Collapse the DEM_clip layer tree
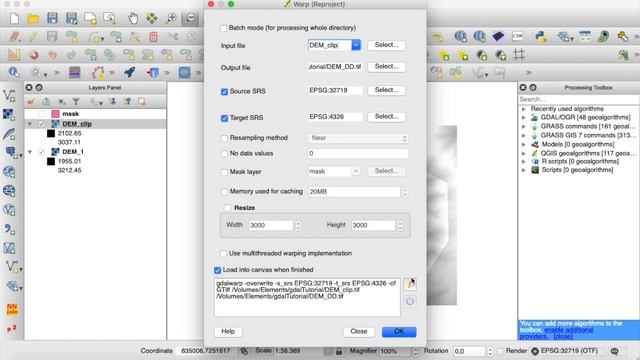The height and width of the screenshot is (360, 640). (x=29, y=124)
